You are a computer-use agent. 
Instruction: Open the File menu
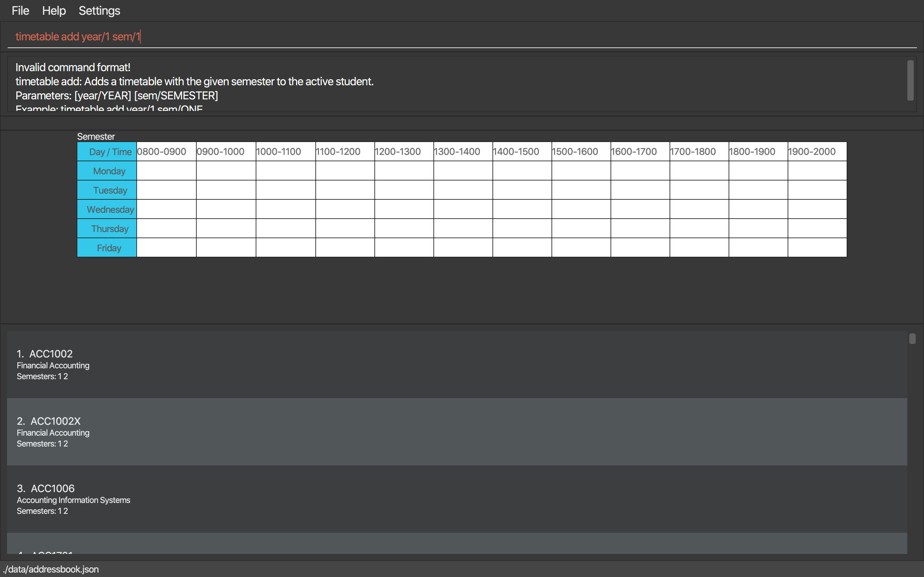(x=20, y=11)
